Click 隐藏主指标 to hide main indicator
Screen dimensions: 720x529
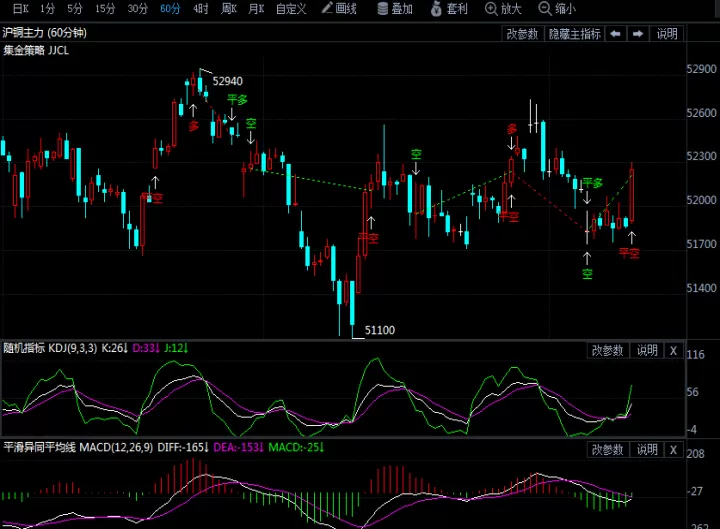click(574, 34)
